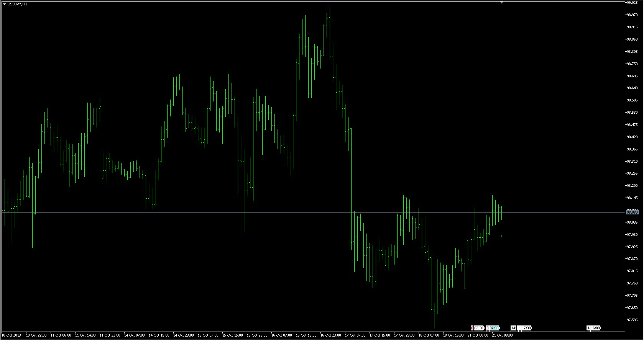Click the small flag left of 16:00
This screenshot has width=644, height=340.
pyautogui.click(x=588, y=328)
